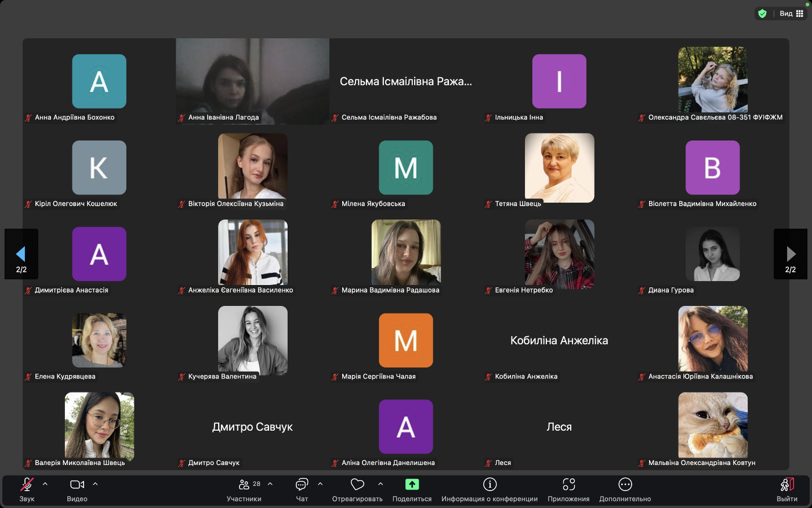Click the green Поделиться share screen icon
Viewport: 812px width, 508px height.
[x=412, y=484]
